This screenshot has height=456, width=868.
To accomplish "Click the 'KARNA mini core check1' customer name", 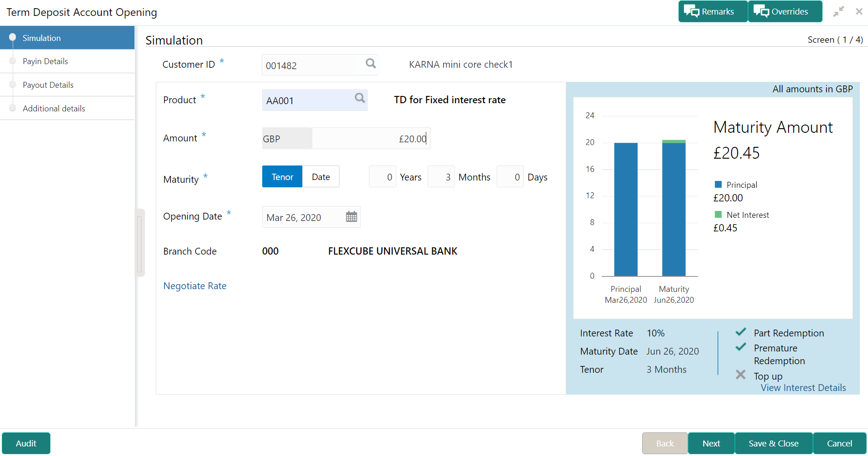I will coord(461,65).
